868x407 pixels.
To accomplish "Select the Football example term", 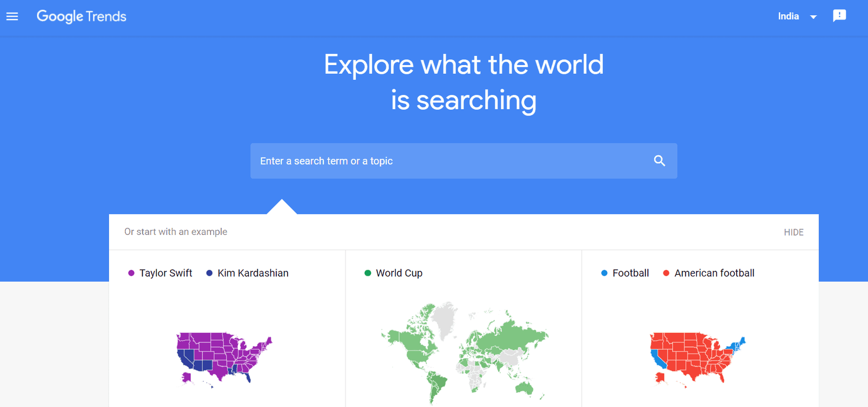I will 630,273.
